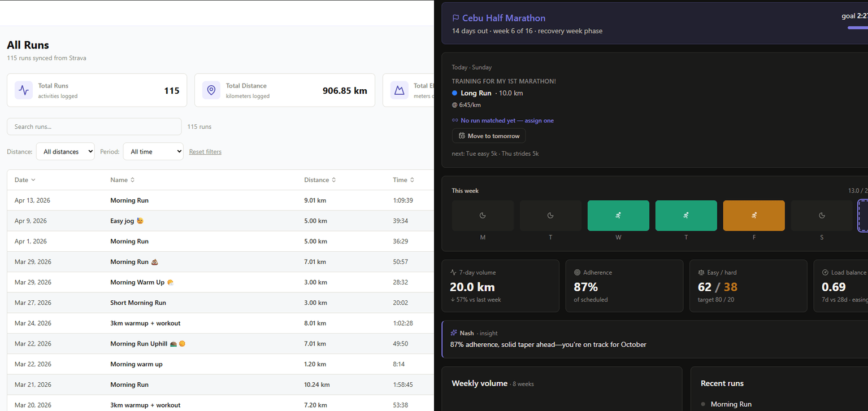
Task: Open the Period All time dropdown
Action: point(153,151)
